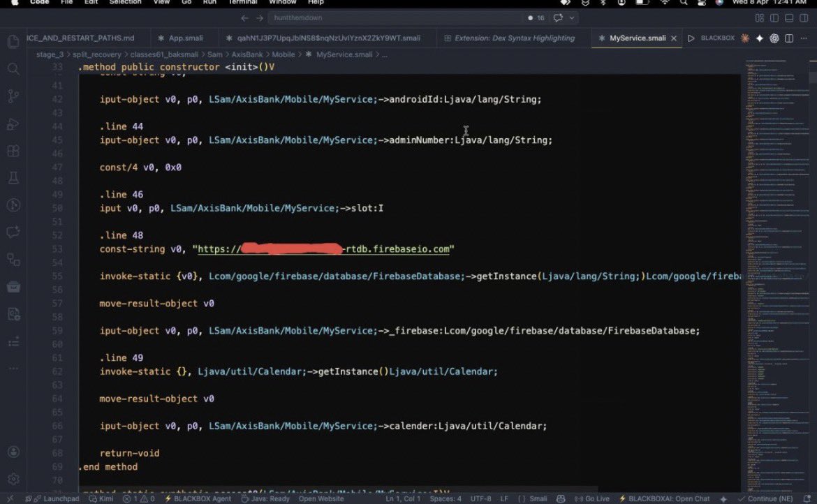Click the Mobile breadcrumb
The width and height of the screenshot is (817, 504).
[x=284, y=54]
